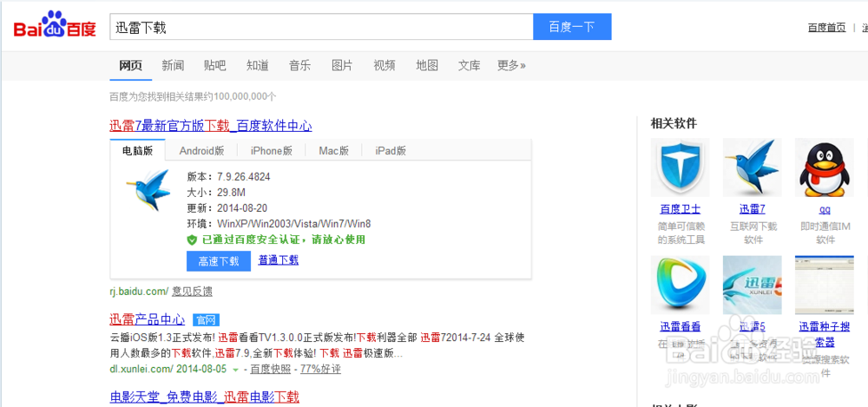The height and width of the screenshot is (407, 868).
Task: Open the 百度卫士 shield icon
Action: (680, 167)
